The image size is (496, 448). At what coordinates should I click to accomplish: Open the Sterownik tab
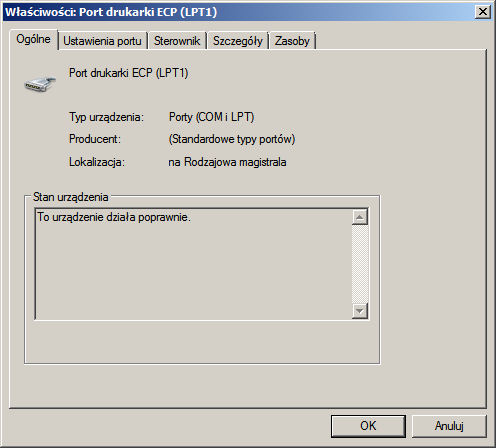click(177, 41)
